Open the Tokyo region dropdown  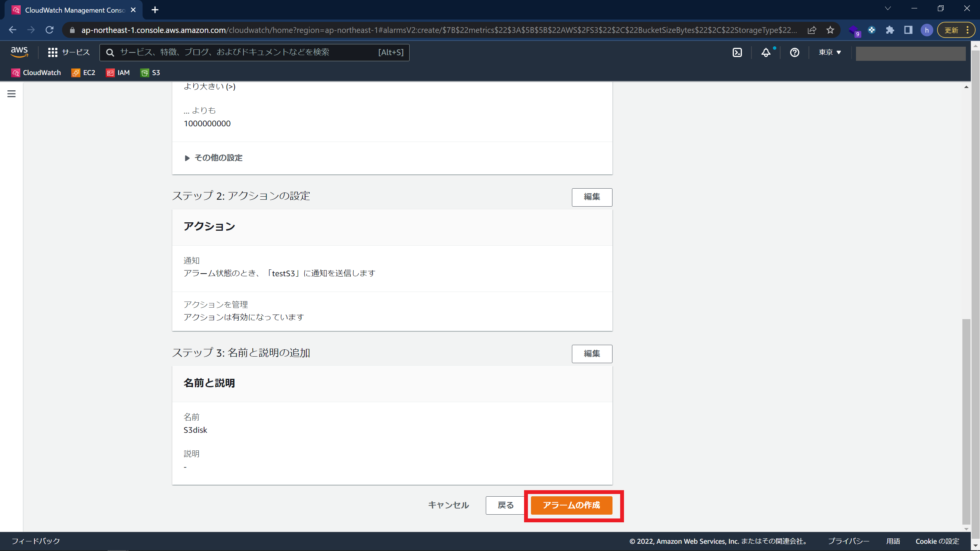coord(830,52)
